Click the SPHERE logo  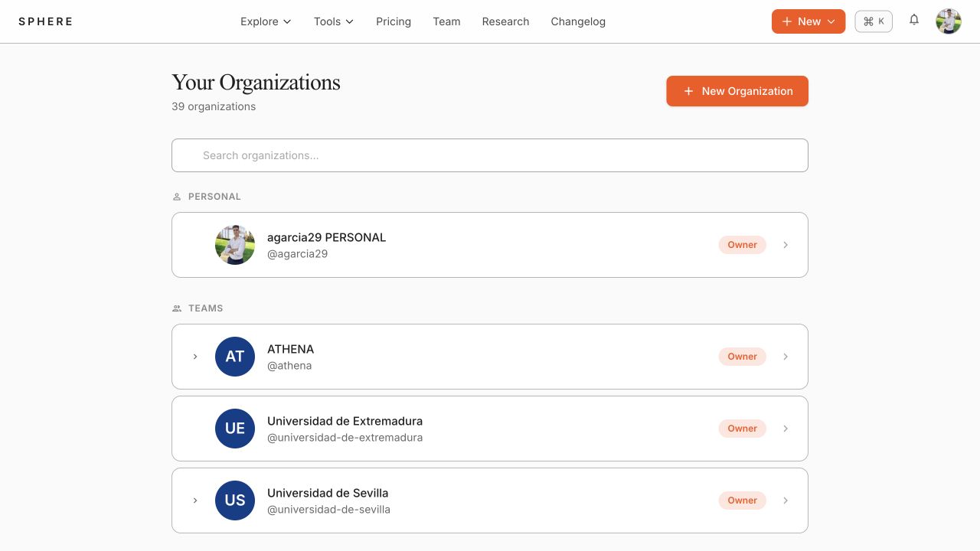46,21
